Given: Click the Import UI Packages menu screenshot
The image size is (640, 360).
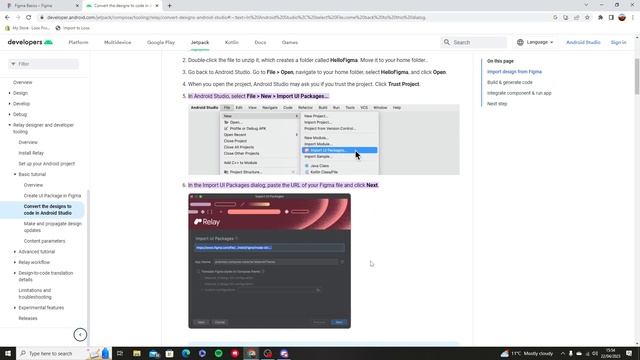Looking at the screenshot, I should (324, 140).
